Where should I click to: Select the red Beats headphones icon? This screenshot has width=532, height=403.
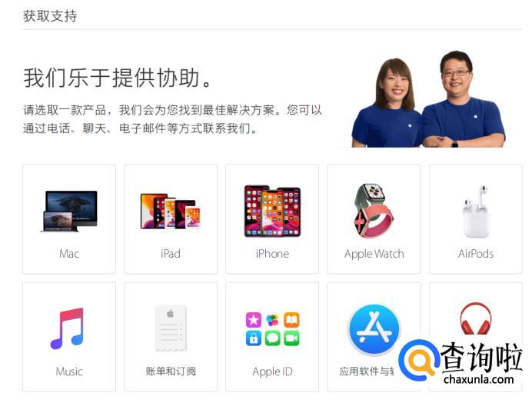click(x=476, y=319)
